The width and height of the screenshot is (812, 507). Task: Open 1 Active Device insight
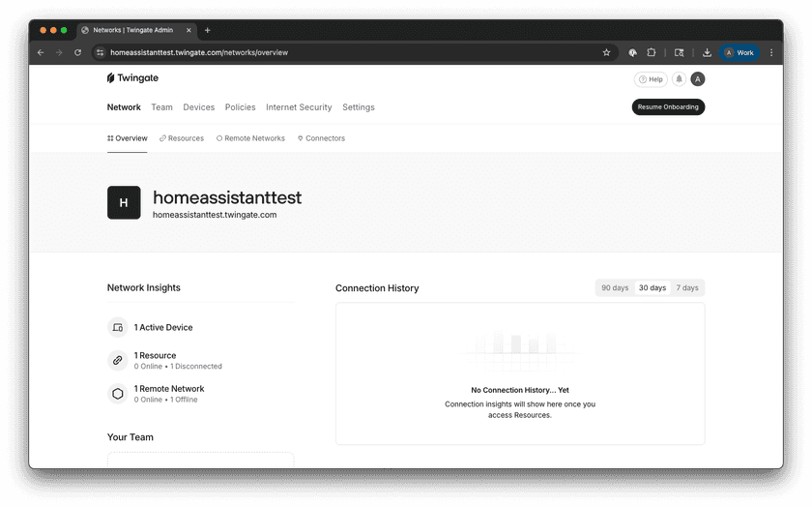coord(163,328)
